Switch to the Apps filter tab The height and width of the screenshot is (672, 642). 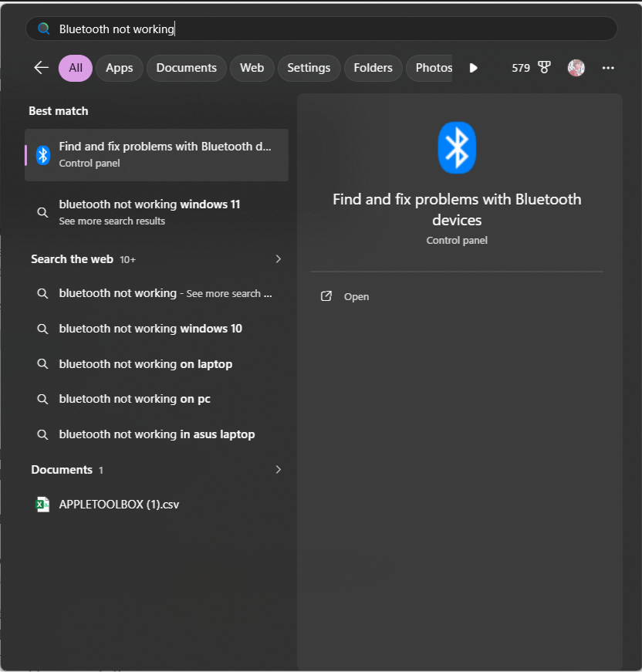pos(119,68)
